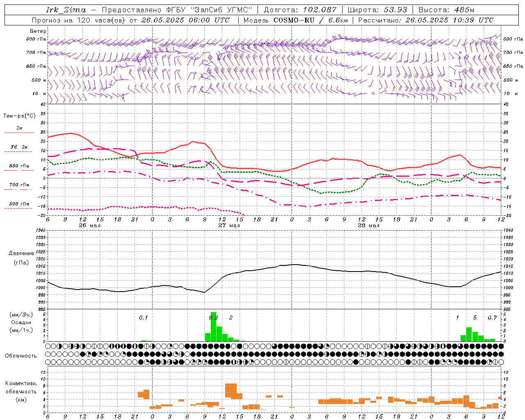Click the tallest green precipitation bar
The height and width of the screenshot is (420, 525).
point(213,327)
